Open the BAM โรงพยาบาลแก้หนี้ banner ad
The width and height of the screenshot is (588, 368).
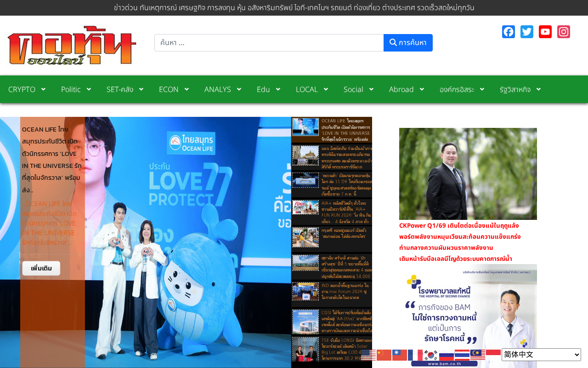[468, 316]
